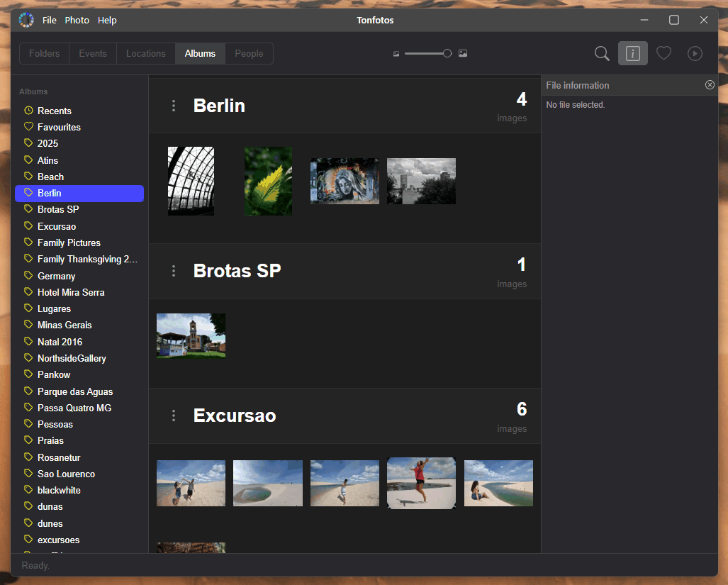Click the large thumbnail size icon
Image resolution: width=728 pixels, height=585 pixels.
click(x=463, y=53)
